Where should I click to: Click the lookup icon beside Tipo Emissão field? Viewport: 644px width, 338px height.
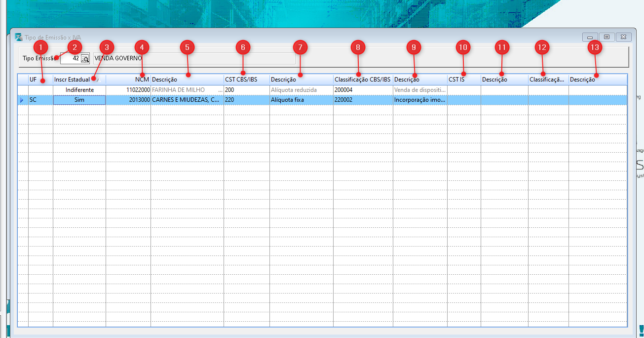point(85,58)
